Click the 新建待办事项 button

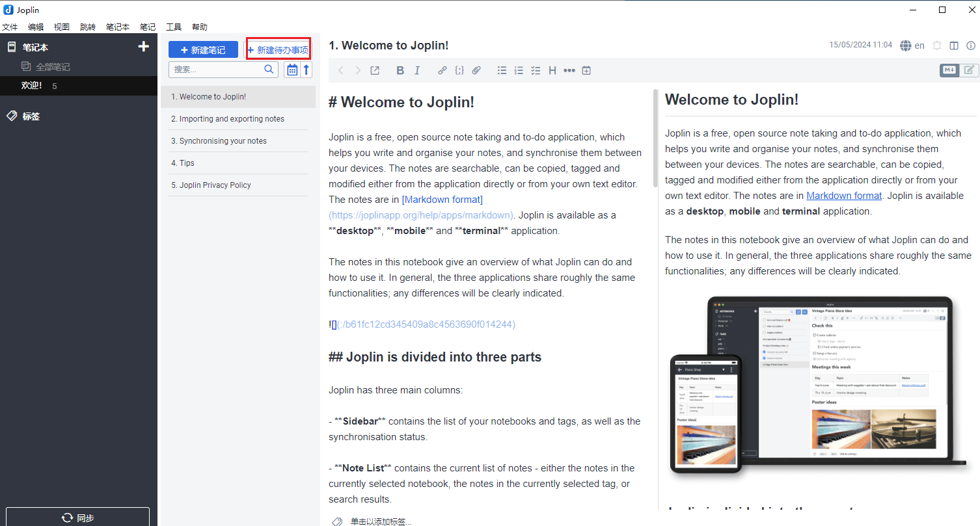point(278,50)
